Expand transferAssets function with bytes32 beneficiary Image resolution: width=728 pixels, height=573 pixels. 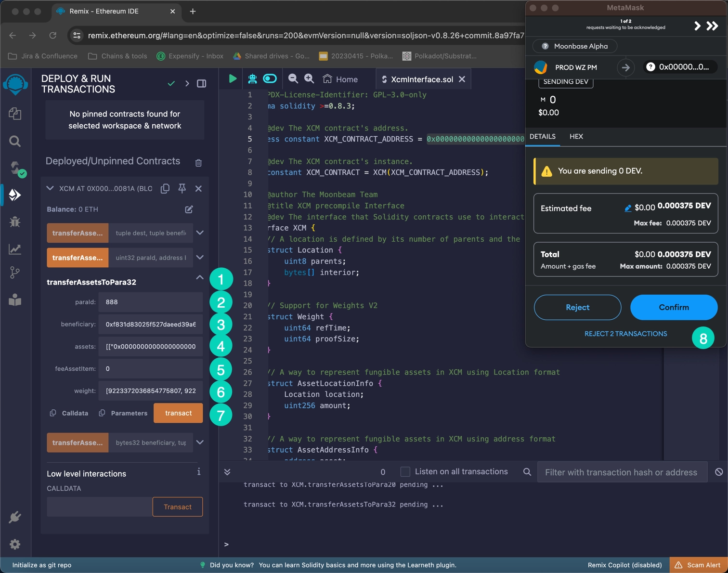(200, 442)
